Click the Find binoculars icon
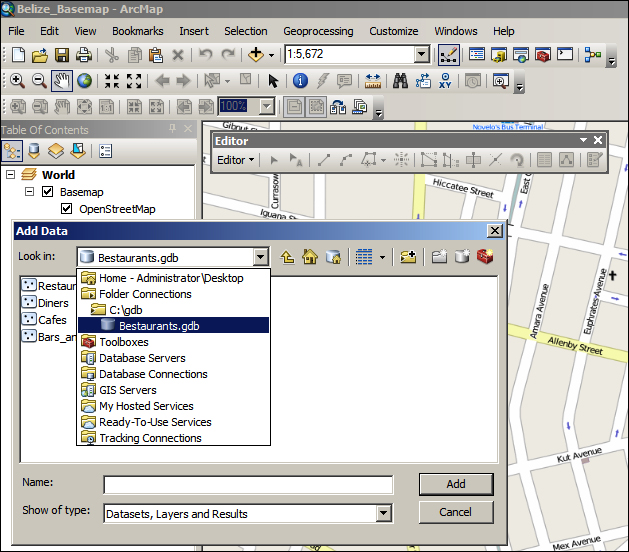 click(400, 81)
